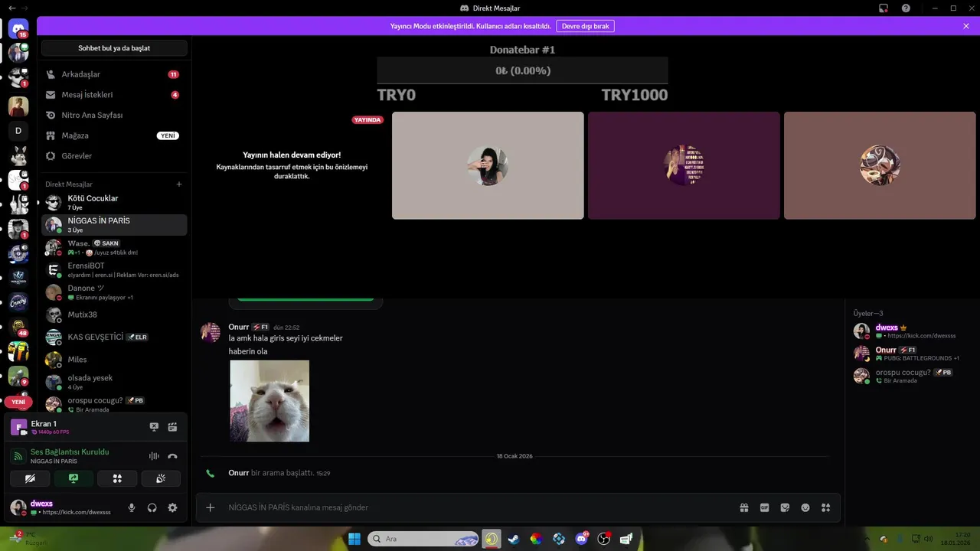The image size is (980, 551).
Task: Open the gift Nitro icon
Action: coord(743,507)
